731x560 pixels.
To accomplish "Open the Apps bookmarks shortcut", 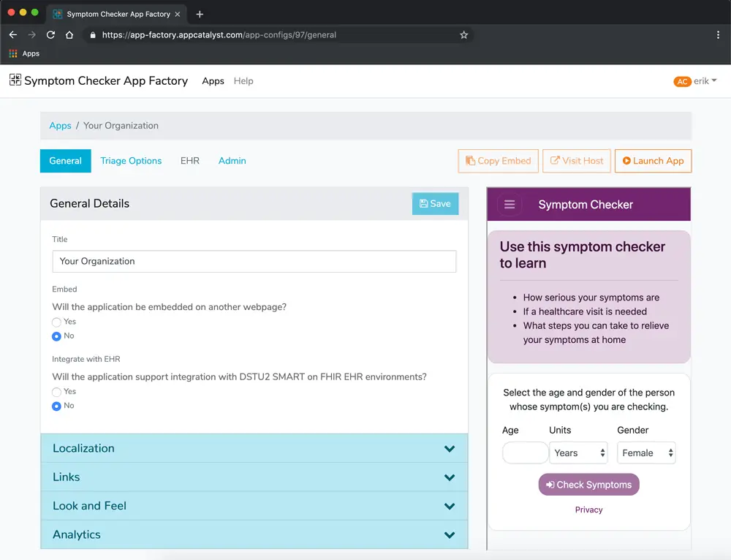I will point(24,53).
